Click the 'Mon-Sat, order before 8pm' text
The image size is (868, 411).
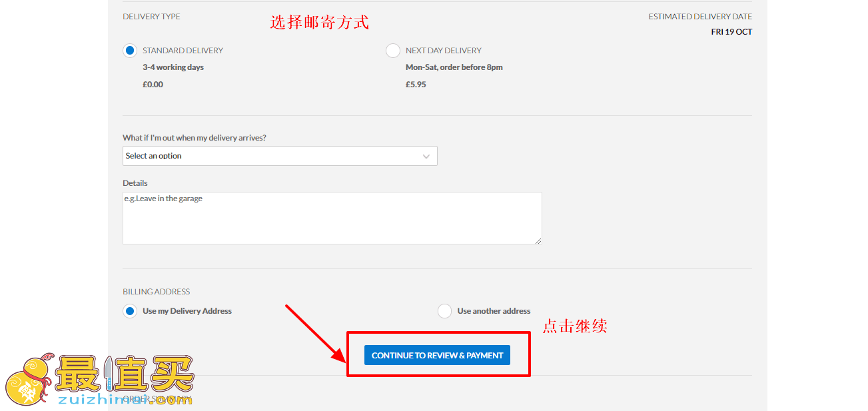(454, 67)
